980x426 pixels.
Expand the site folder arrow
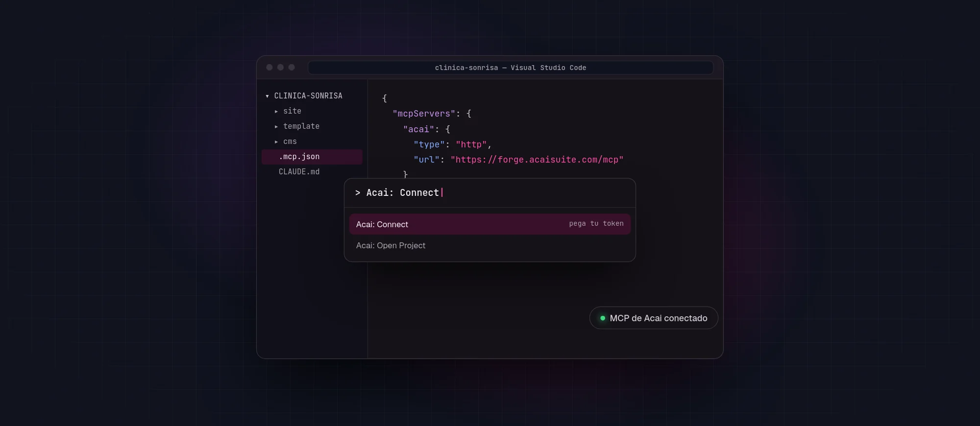(276, 112)
